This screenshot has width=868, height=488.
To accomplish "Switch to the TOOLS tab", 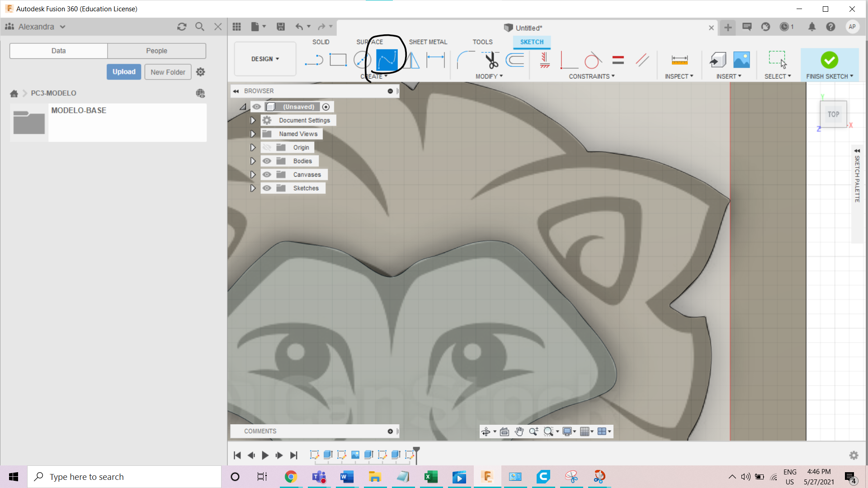I will [482, 42].
